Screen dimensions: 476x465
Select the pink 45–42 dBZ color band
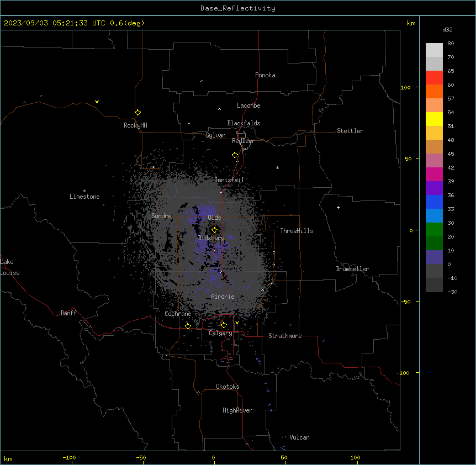pos(434,160)
